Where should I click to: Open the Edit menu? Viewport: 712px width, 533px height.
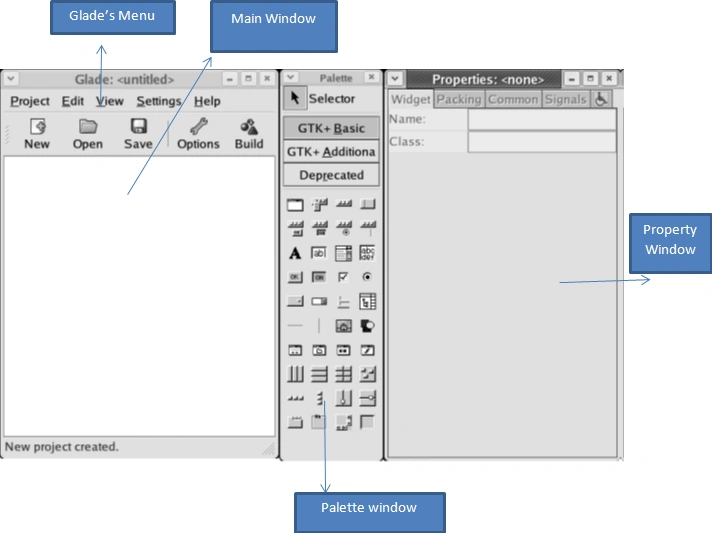point(73,101)
